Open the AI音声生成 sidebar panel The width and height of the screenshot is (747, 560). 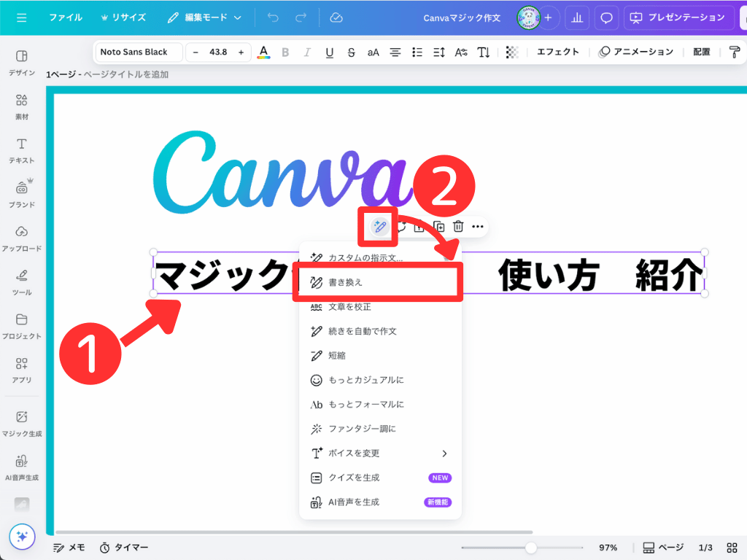pos(22,467)
